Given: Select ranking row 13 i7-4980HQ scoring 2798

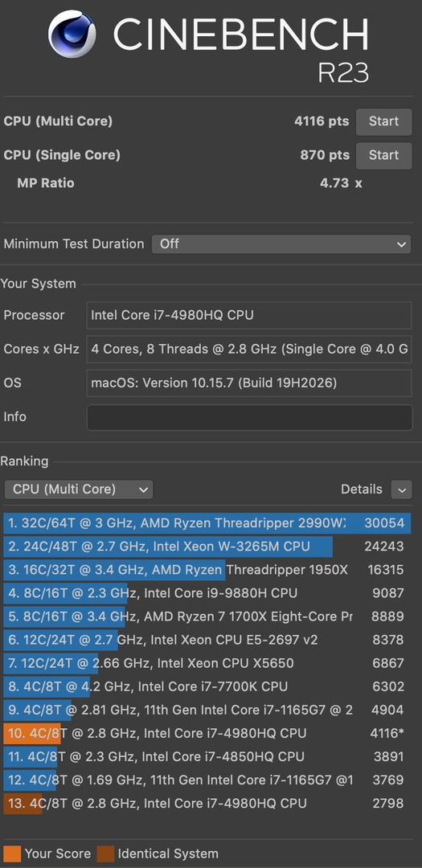Looking at the screenshot, I should [207, 803].
